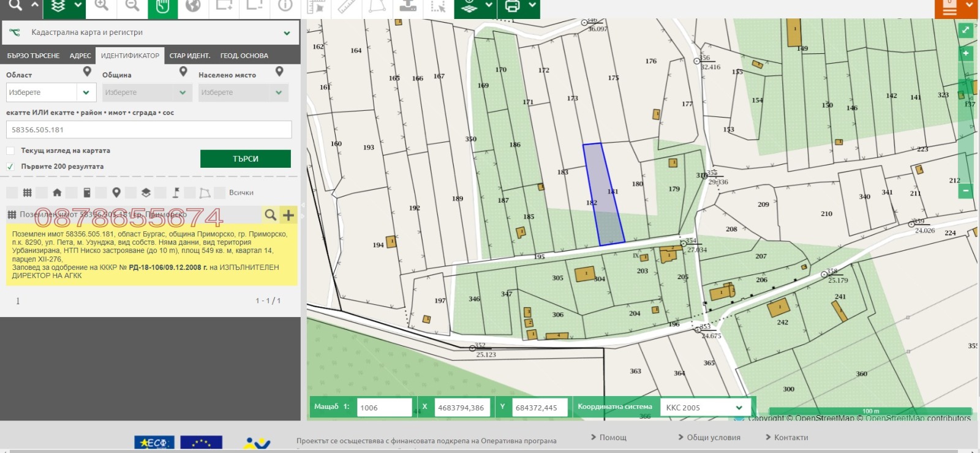Switch to the СТАР ИДЕНТ. tab

[x=190, y=56]
